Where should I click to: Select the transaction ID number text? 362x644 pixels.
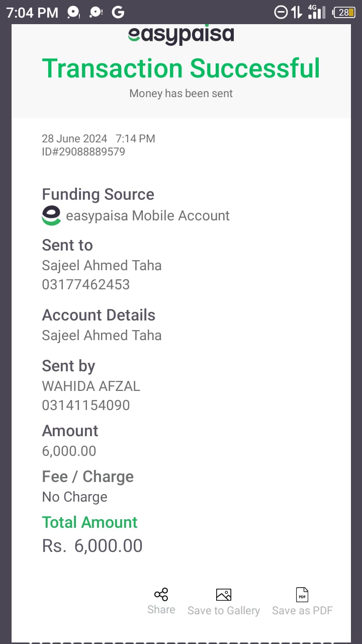[83, 151]
